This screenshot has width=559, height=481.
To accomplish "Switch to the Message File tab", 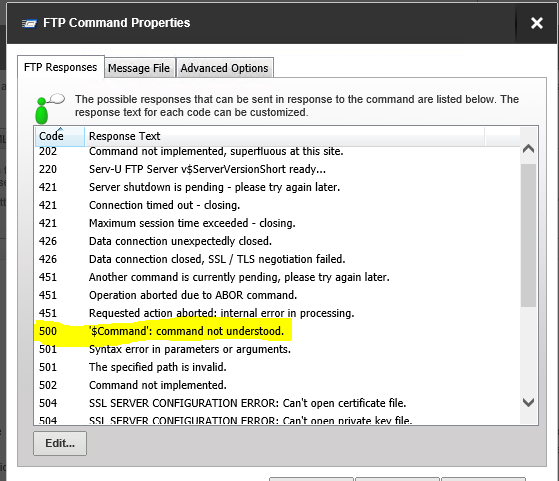I will coord(139,68).
